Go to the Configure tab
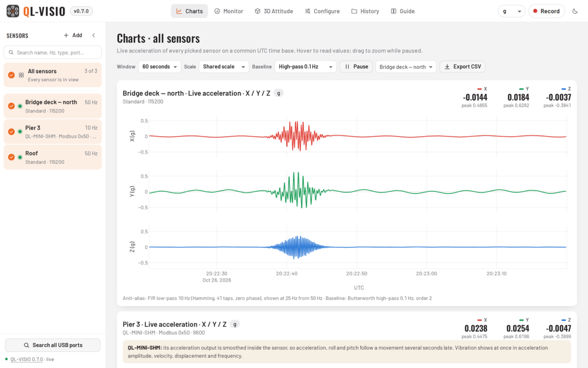This screenshot has width=588, height=368. coord(322,11)
